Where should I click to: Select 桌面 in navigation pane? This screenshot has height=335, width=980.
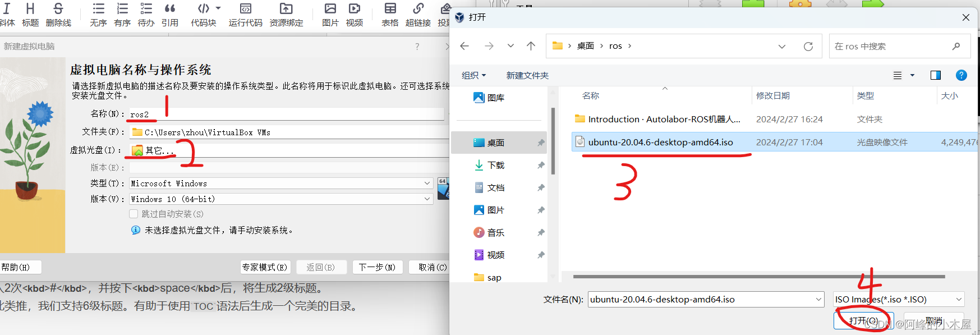pos(499,143)
